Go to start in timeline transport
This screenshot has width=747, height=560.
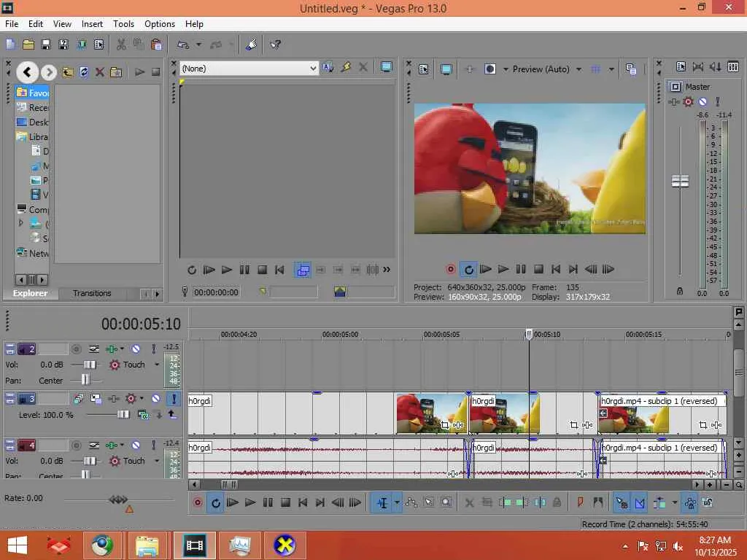click(x=303, y=502)
